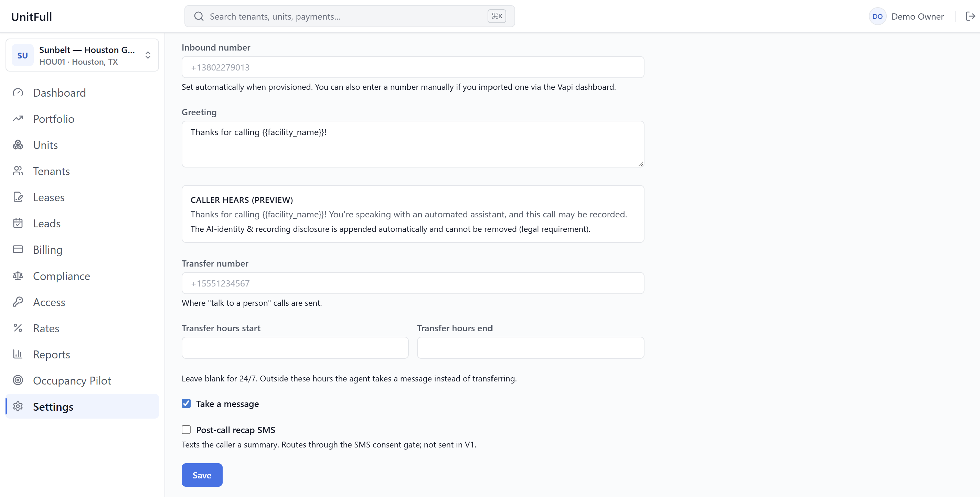Screen dimensions: 980x497
Task: Click the Transfer hours end field
Action: coord(530,348)
